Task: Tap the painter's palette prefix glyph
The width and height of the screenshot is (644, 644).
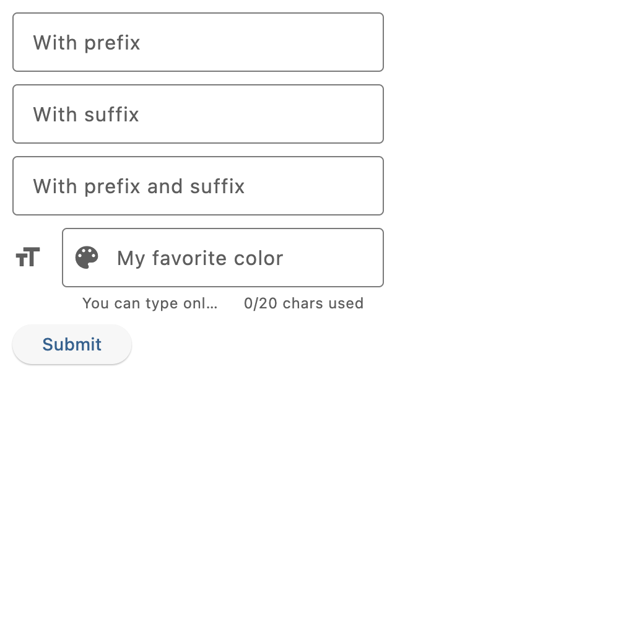Action: coord(87,258)
